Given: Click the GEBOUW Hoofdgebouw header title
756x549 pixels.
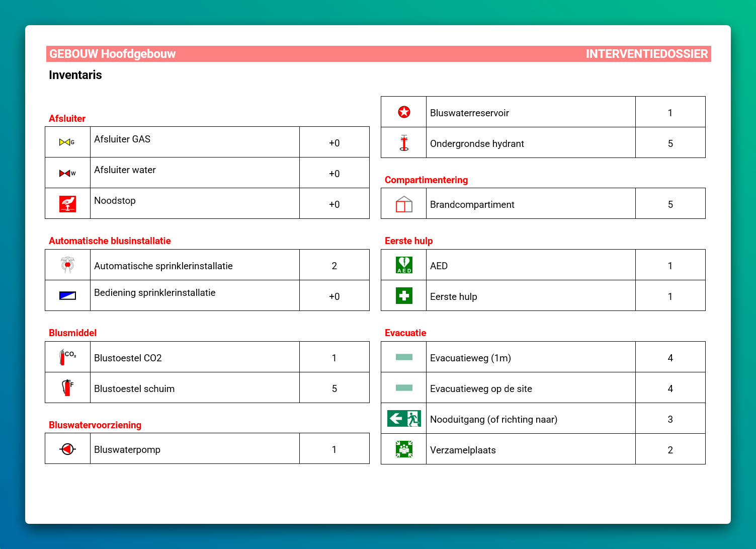Looking at the screenshot, I should (x=112, y=54).
